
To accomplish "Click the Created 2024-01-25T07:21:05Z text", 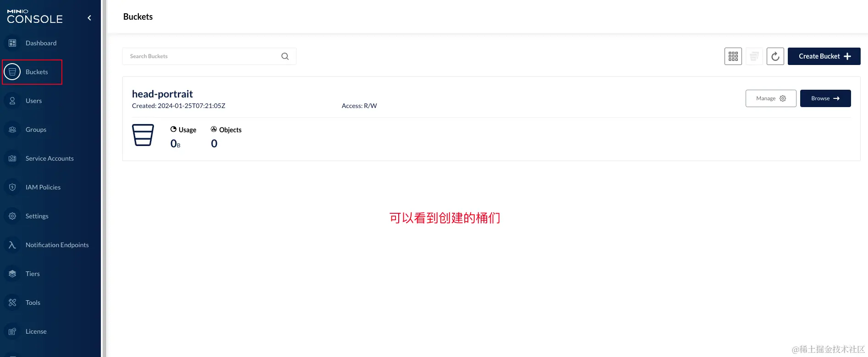I will coord(179,106).
